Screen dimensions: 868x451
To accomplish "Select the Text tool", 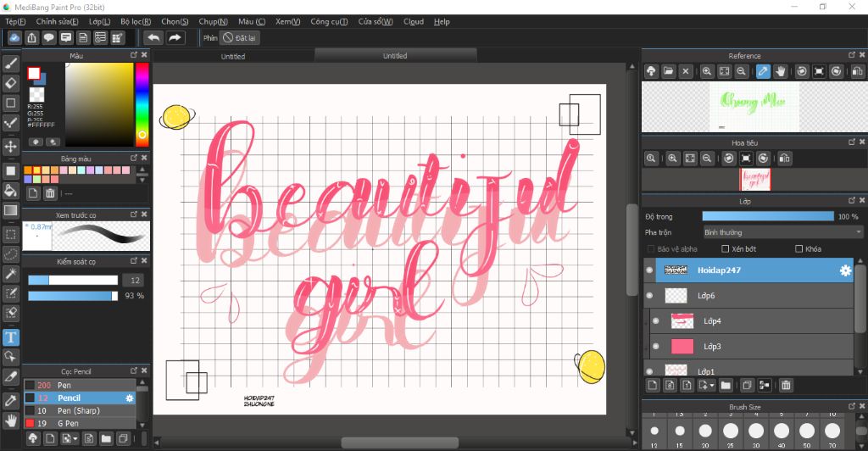I will coord(10,337).
